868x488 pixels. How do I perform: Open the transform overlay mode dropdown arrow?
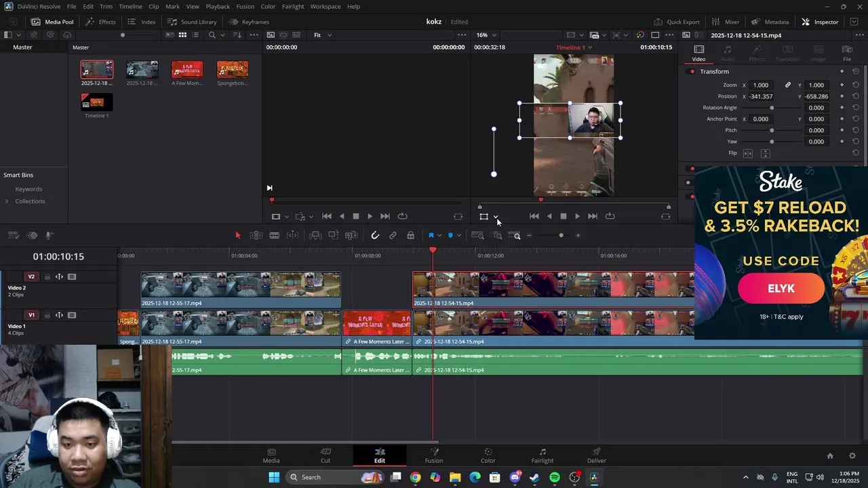(496, 217)
